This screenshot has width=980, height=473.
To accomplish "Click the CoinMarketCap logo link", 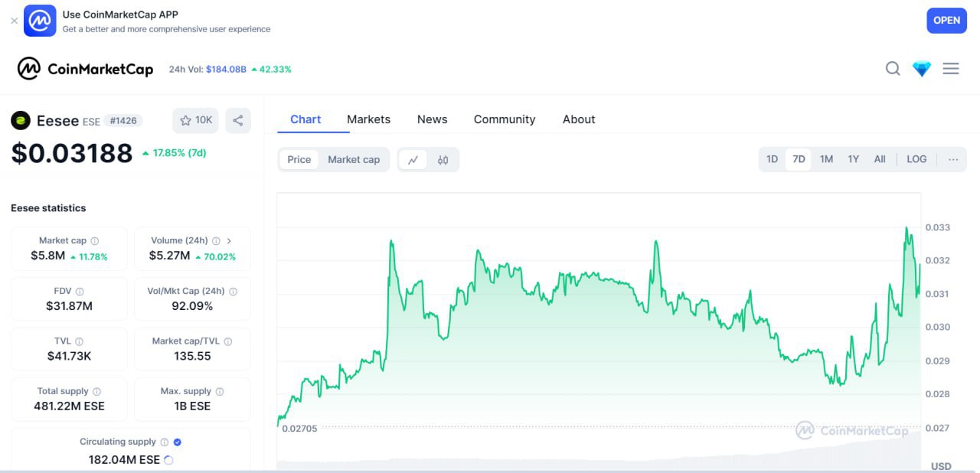I will tap(85, 69).
